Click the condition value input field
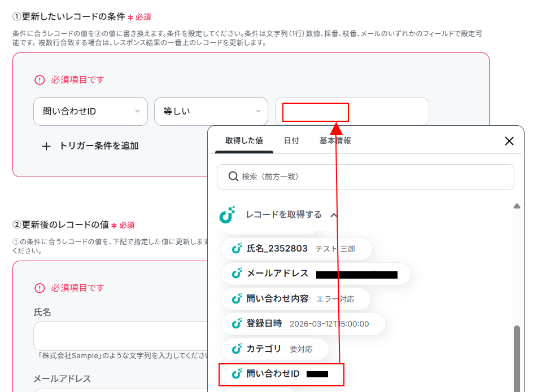Image resolution: width=537 pixels, height=392 pixels. [352, 111]
